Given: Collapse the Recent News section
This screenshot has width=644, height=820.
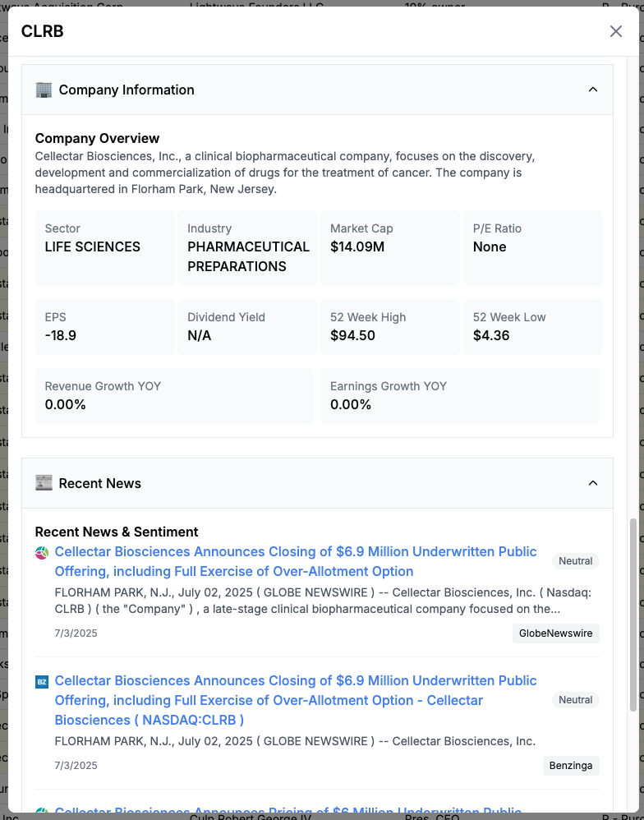Looking at the screenshot, I should (593, 482).
